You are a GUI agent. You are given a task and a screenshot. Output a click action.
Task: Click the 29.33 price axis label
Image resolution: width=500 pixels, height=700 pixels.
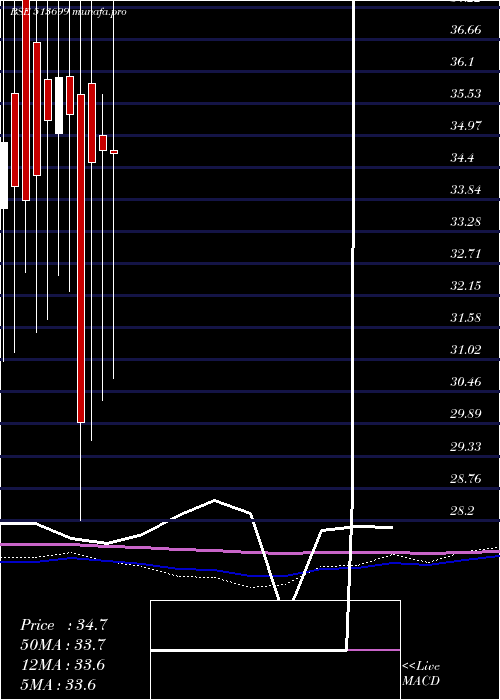click(x=466, y=446)
